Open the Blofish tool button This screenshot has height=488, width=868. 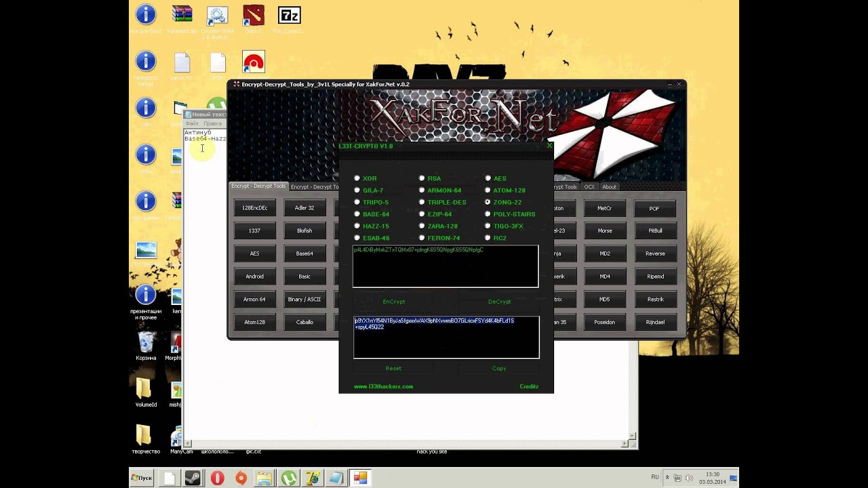[x=304, y=230]
